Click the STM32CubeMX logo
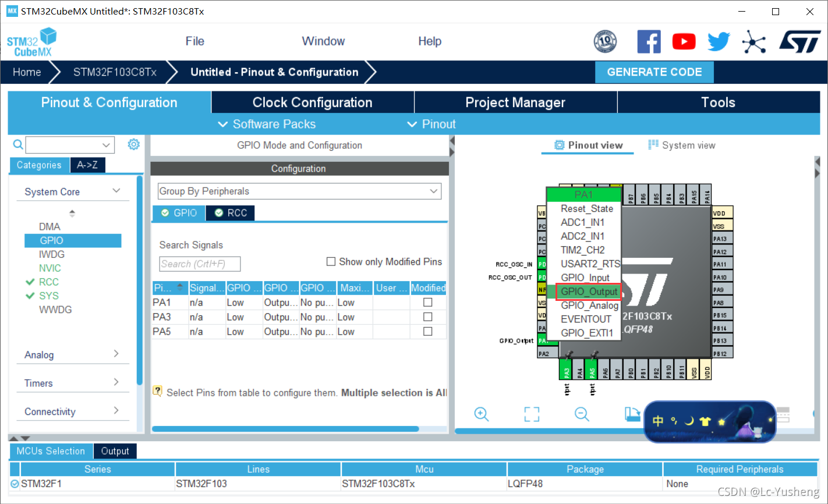828x504 pixels. pos(32,42)
